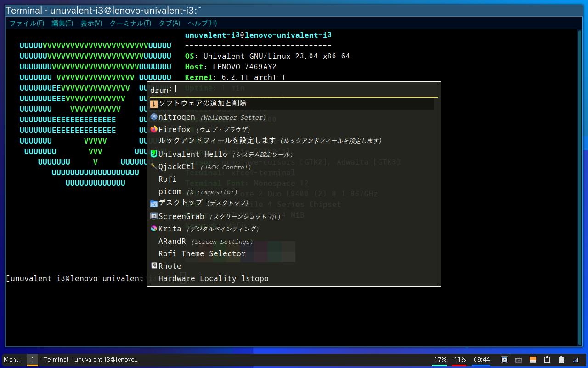The height and width of the screenshot is (368, 588).
Task: Click the nitrogen wallpaper setter icon
Action: pyautogui.click(x=154, y=117)
